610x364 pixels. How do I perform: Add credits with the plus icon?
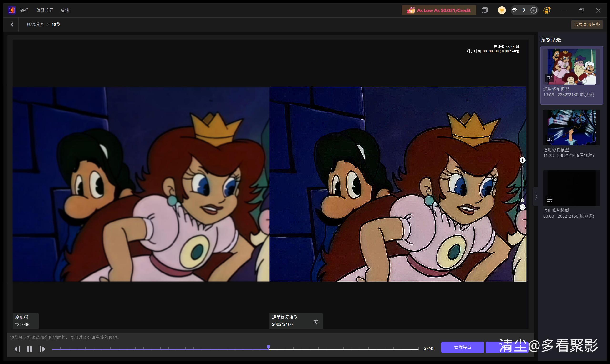534,10
